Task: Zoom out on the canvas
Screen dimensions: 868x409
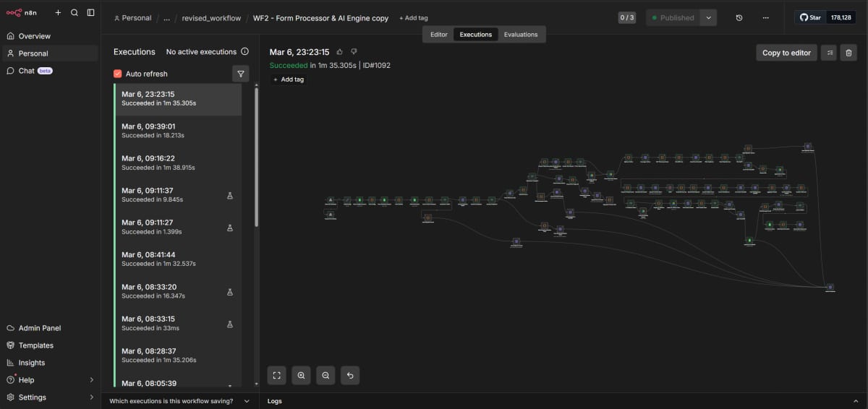Action: [x=325, y=376]
